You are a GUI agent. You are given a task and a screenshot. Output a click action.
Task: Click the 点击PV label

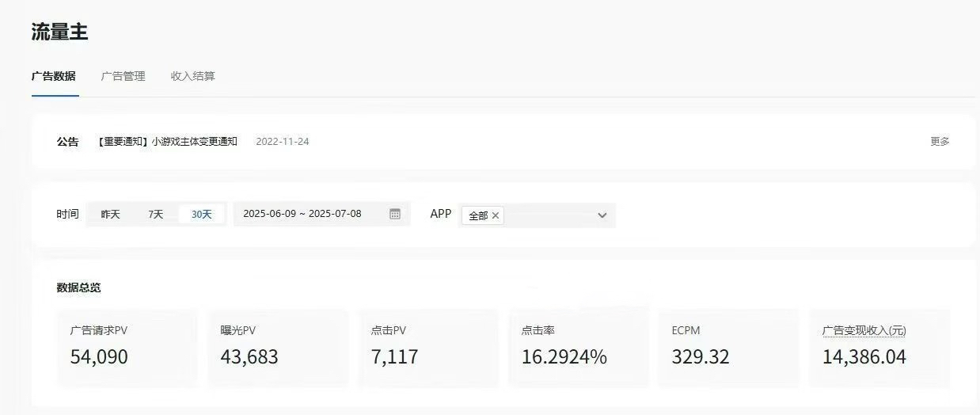(388, 330)
